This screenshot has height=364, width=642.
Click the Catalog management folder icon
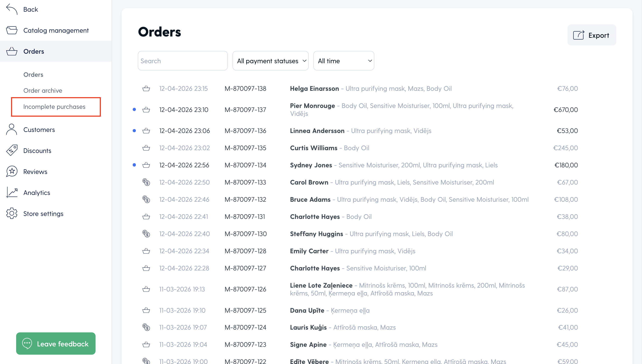12,30
